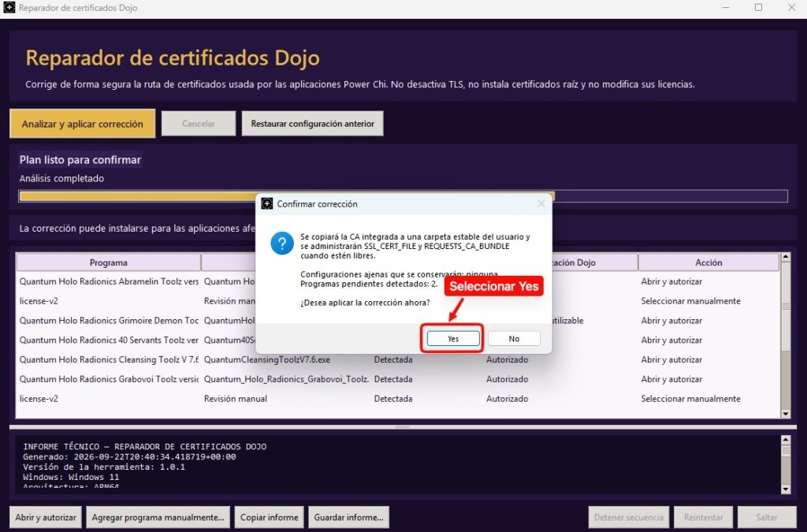Click the INFORME TÉCNICO report heading line
The width and height of the screenshot is (807, 532).
(145, 447)
